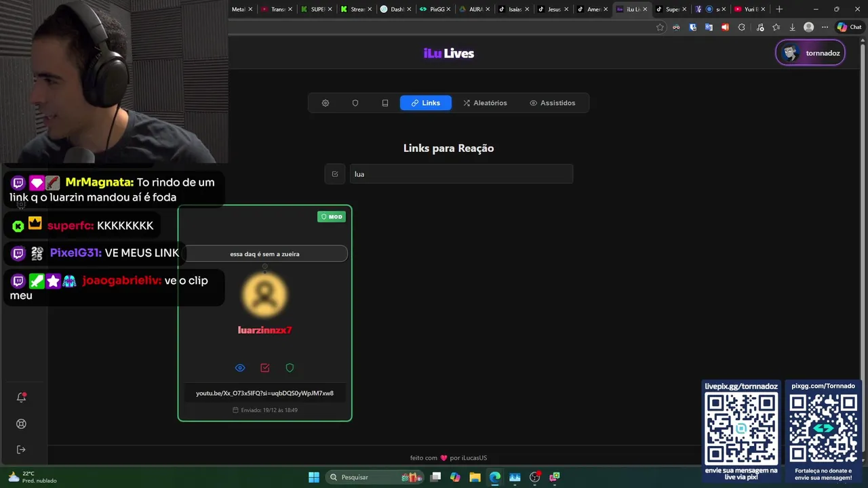Click the blue eye icon on luarzinnzx7's card
868x488 pixels.
pyautogui.click(x=240, y=368)
